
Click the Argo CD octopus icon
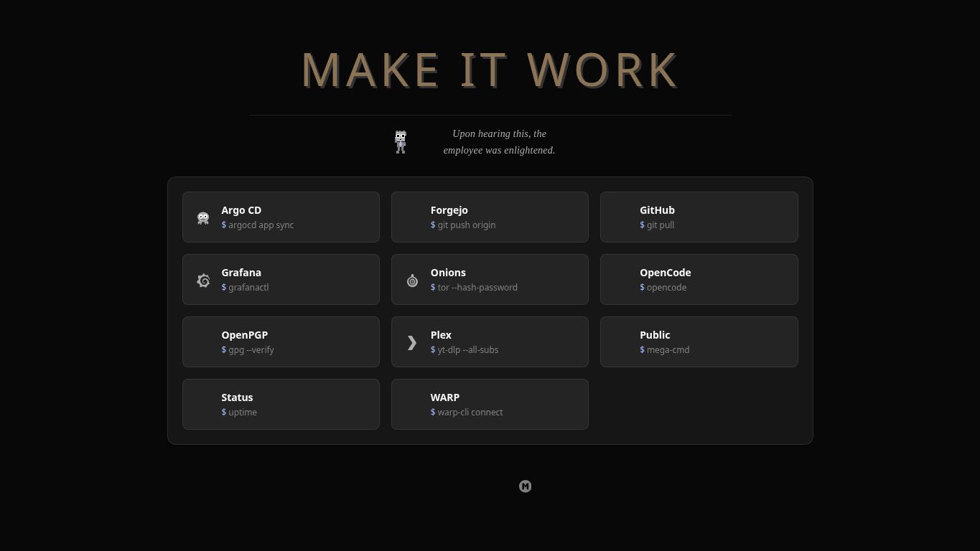(203, 217)
